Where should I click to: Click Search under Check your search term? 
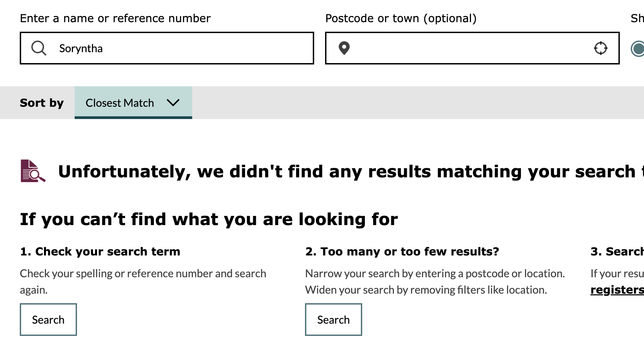point(48,320)
